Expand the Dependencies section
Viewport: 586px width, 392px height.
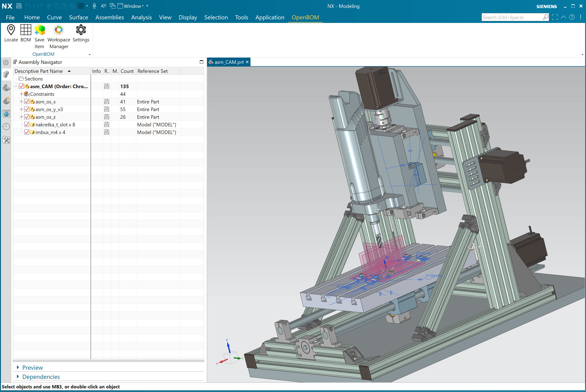[18, 376]
